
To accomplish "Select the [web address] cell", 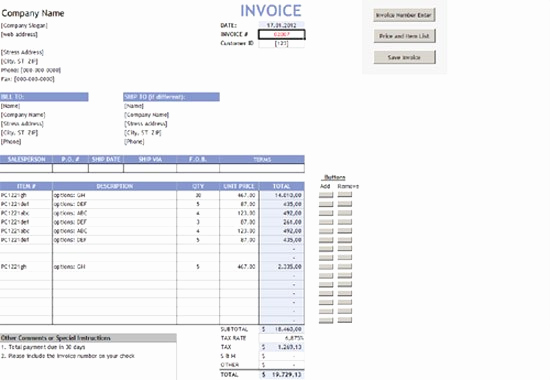I will [x=19, y=34].
